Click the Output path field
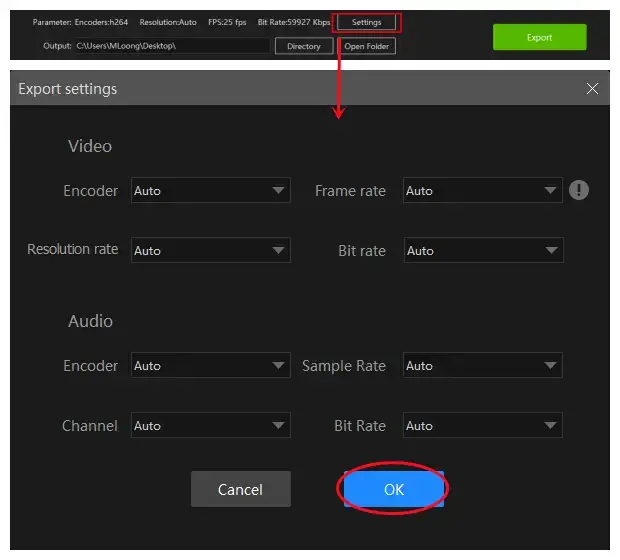This screenshot has width=620, height=560. [x=172, y=46]
